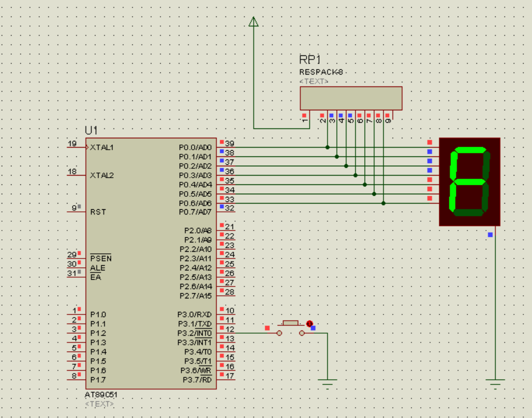Click the P1.7 pin label
This screenshot has width=532, height=418.
pos(98,380)
